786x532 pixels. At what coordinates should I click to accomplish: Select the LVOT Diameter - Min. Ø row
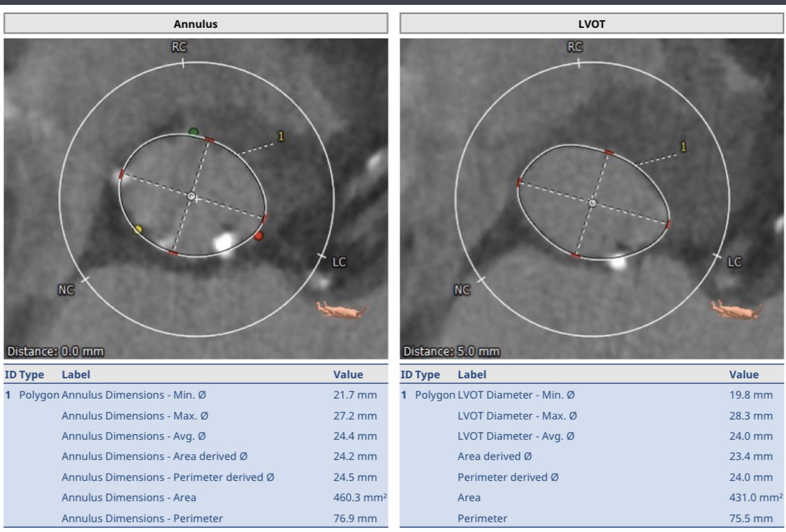point(592,394)
